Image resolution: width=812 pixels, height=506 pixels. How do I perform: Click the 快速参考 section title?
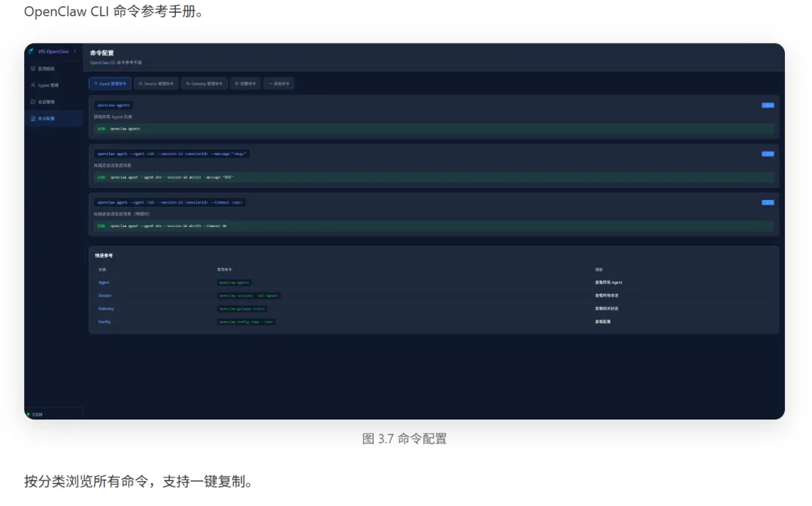click(x=104, y=256)
